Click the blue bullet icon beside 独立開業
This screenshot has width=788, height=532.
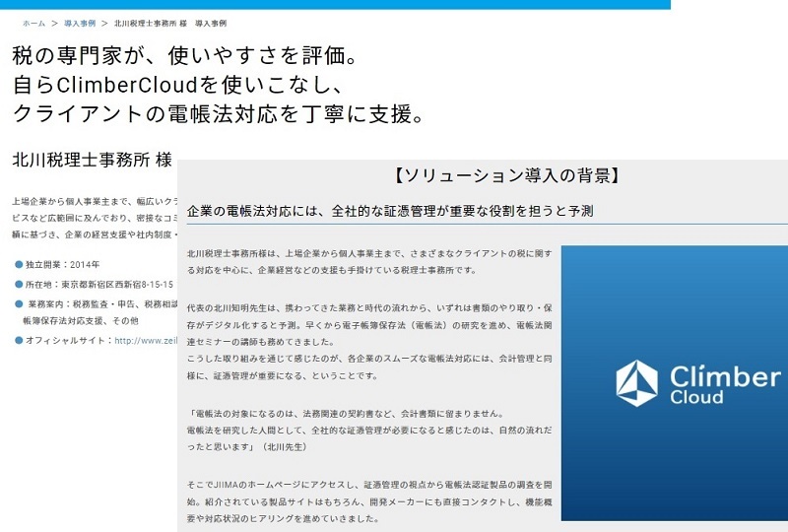[18, 264]
